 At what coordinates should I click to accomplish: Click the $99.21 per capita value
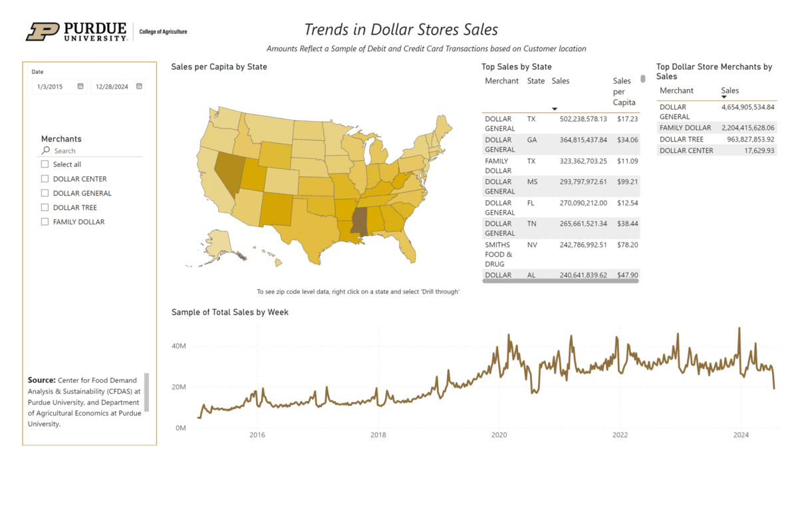tap(628, 182)
